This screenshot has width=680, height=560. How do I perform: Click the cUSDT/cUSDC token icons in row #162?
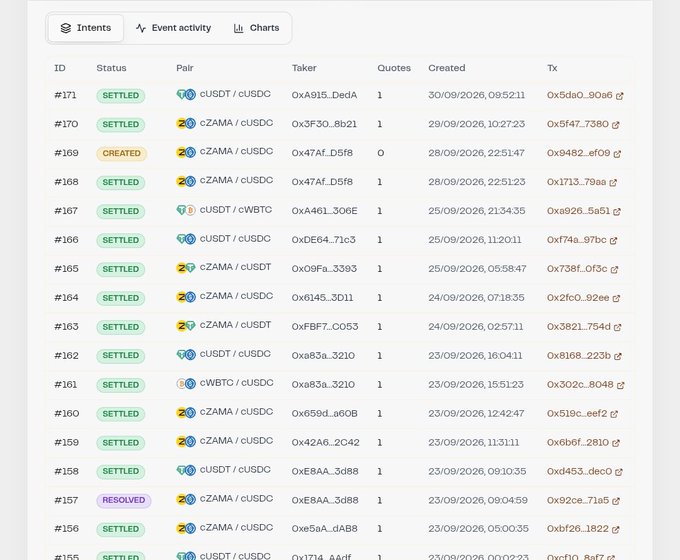[x=186, y=355]
